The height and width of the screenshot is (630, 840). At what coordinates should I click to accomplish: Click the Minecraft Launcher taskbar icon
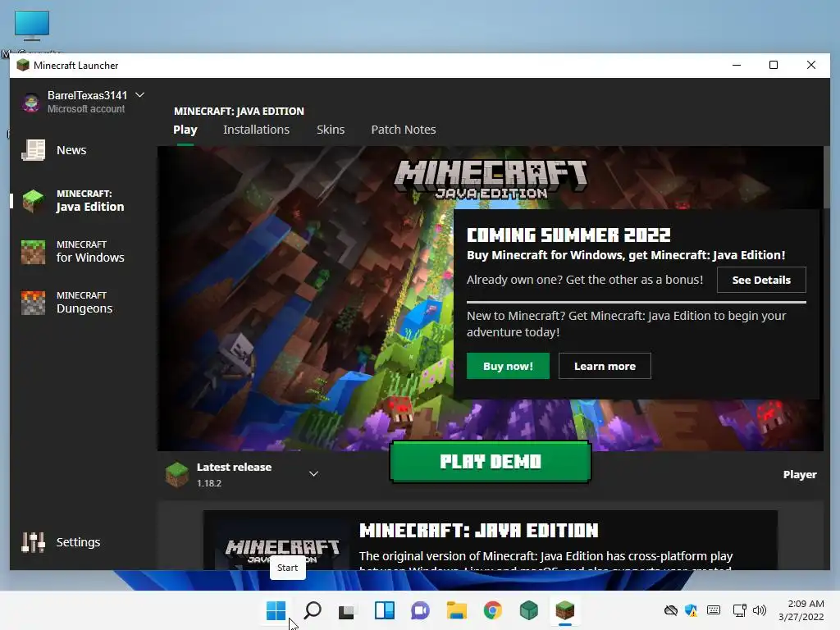coord(564,610)
